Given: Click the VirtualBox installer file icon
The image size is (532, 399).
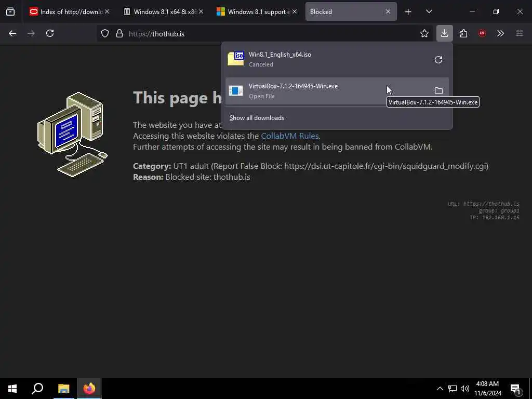Looking at the screenshot, I should (236, 90).
